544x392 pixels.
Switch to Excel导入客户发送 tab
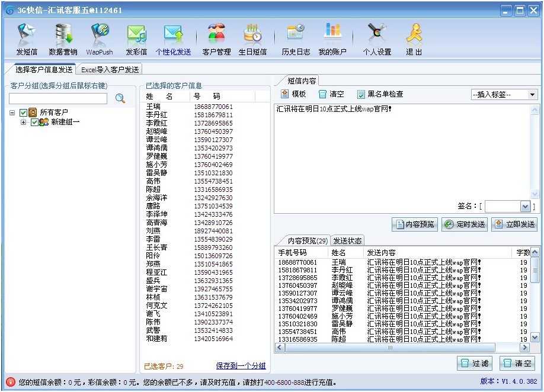coord(110,70)
